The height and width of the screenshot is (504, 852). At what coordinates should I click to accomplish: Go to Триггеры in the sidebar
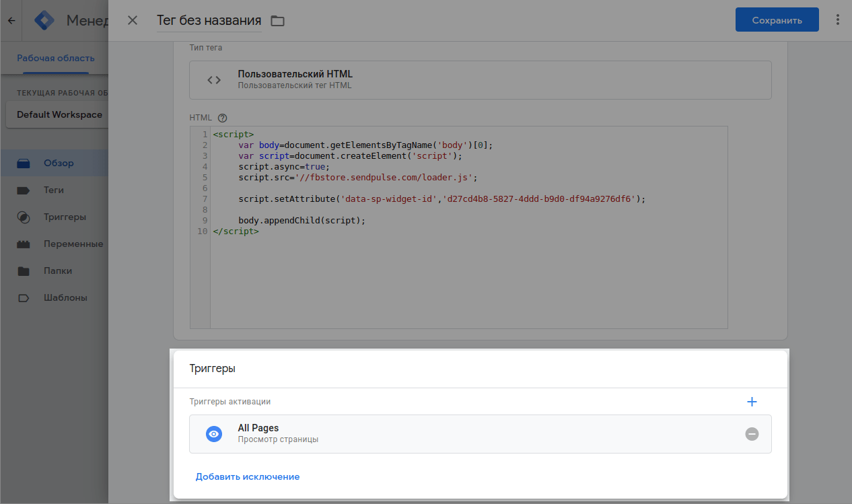[65, 217]
